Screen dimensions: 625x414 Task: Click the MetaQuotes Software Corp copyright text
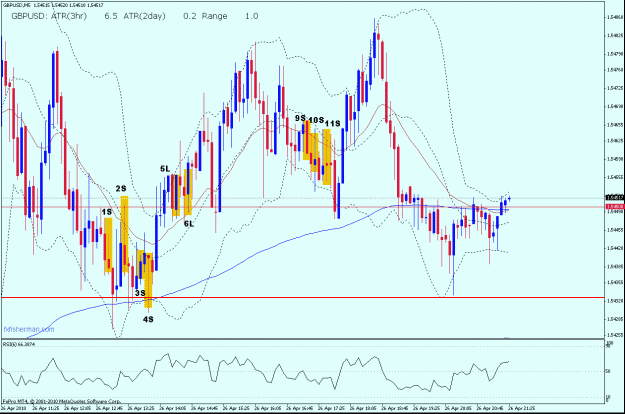[x=62, y=401]
